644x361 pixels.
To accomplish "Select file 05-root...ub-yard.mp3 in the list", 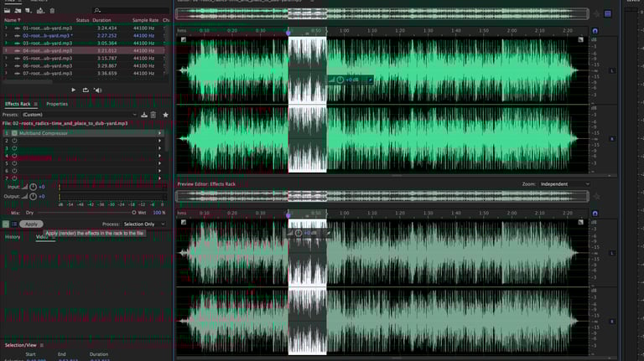I will pyautogui.click(x=47, y=58).
